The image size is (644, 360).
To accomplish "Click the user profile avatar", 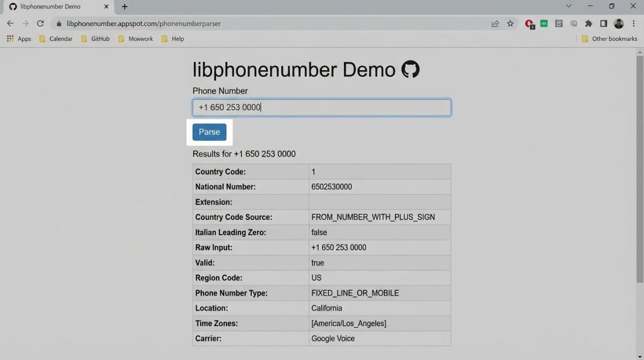I will (x=619, y=24).
